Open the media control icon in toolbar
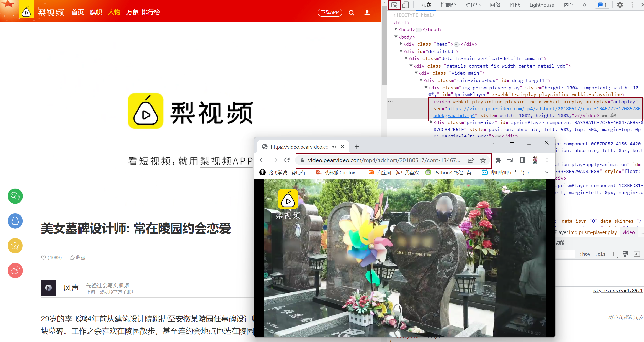This screenshot has width=644, height=342. coord(510,160)
